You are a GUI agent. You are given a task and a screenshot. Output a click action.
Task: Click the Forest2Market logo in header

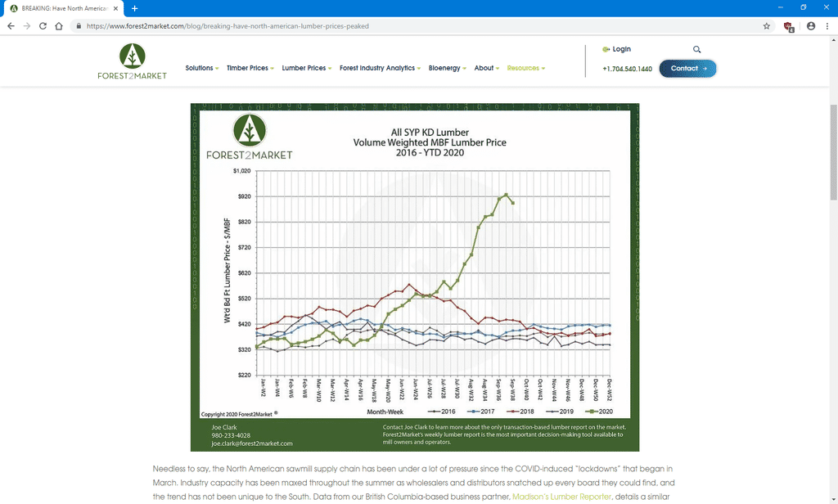pos(132,62)
